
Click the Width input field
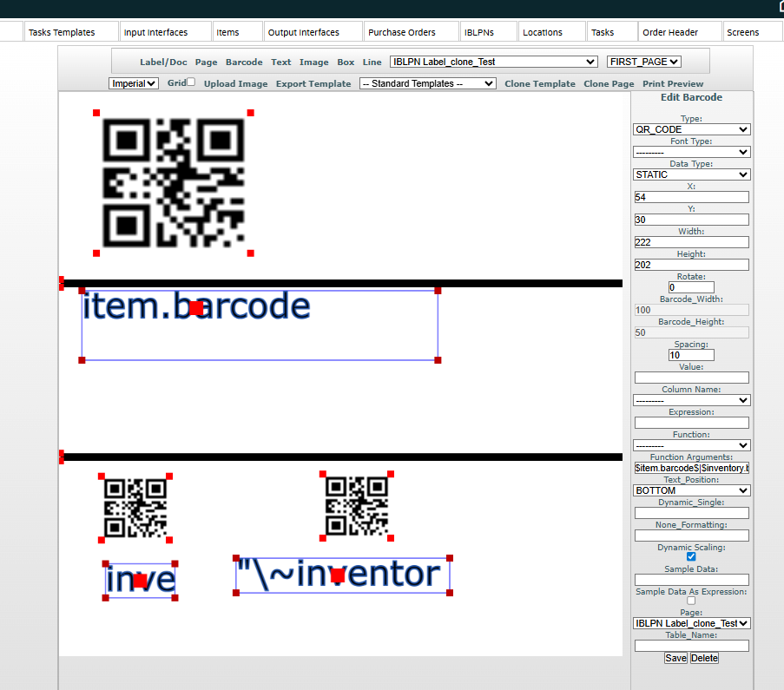(x=691, y=242)
